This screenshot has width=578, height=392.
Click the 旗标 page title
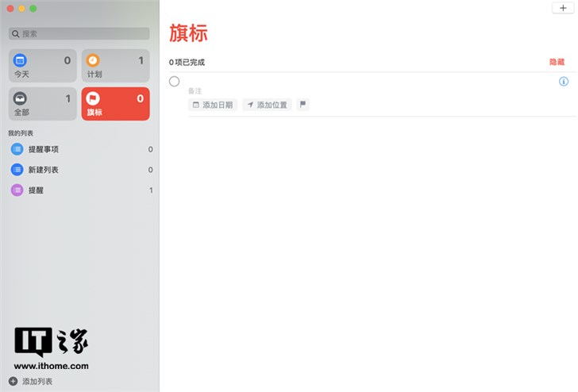[188, 33]
